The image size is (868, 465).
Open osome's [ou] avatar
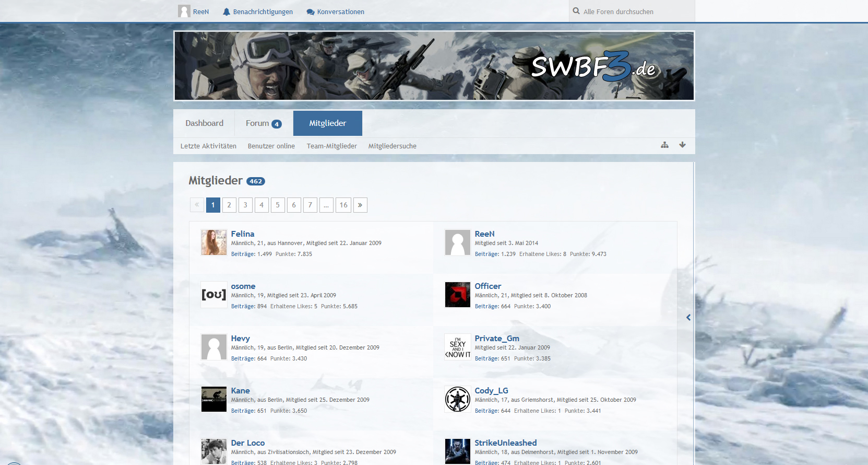pyautogui.click(x=214, y=295)
